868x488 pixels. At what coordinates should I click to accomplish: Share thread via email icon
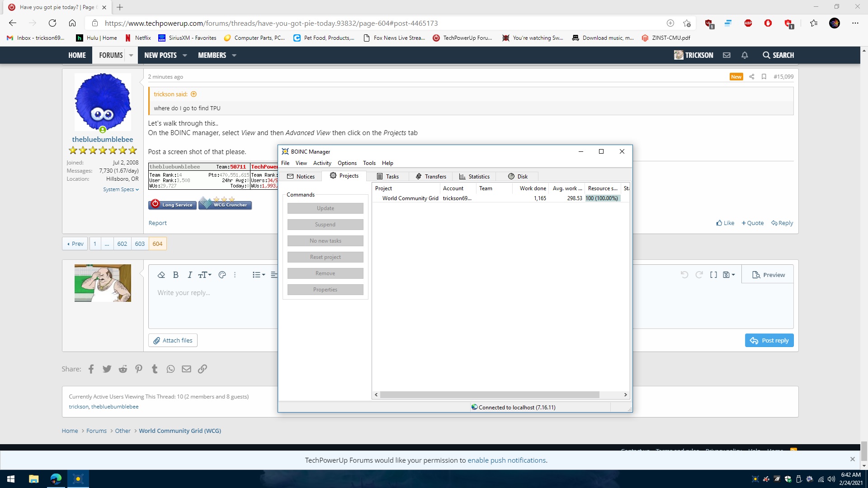click(186, 369)
